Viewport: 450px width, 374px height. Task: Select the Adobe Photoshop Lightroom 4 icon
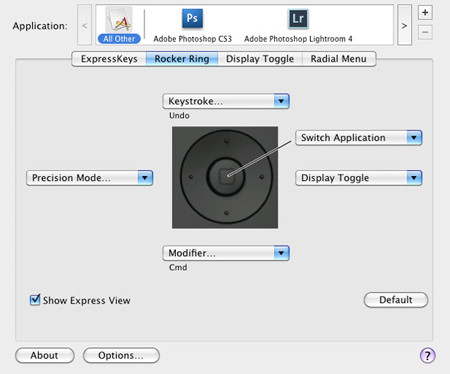(298, 19)
